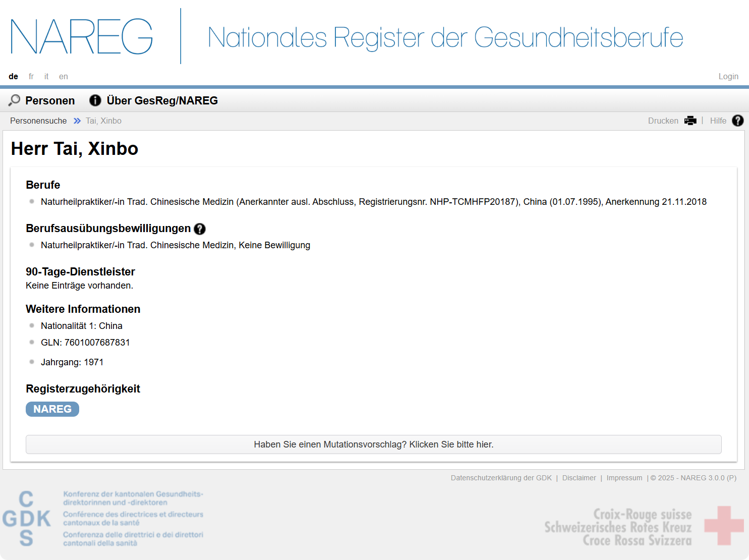Image resolution: width=749 pixels, height=560 pixels.
Task: Click the help icon next to Berufsausübungsbewilligungen
Action: tap(200, 229)
